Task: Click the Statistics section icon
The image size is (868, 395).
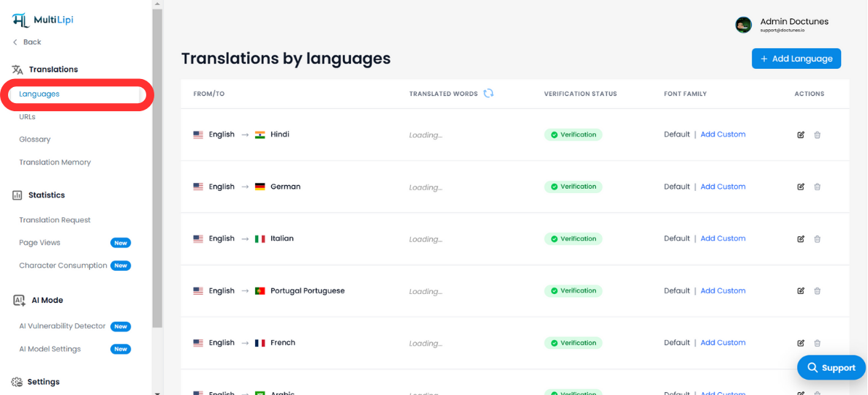Action: (x=17, y=195)
